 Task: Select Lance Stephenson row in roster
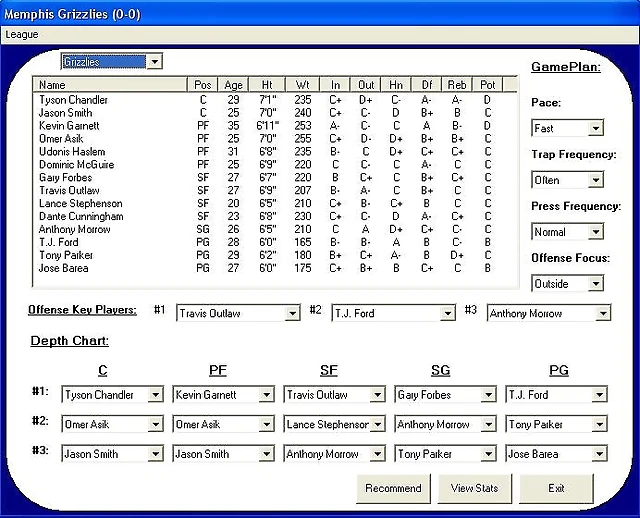click(x=274, y=203)
